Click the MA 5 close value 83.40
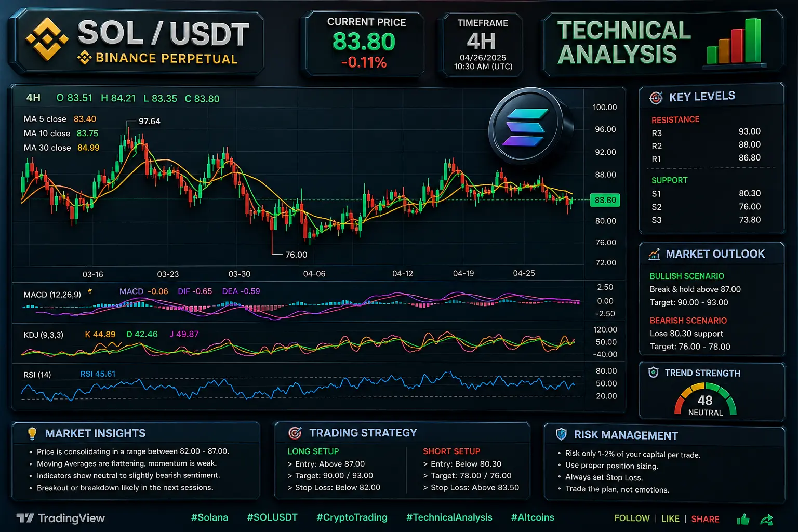 (x=85, y=119)
